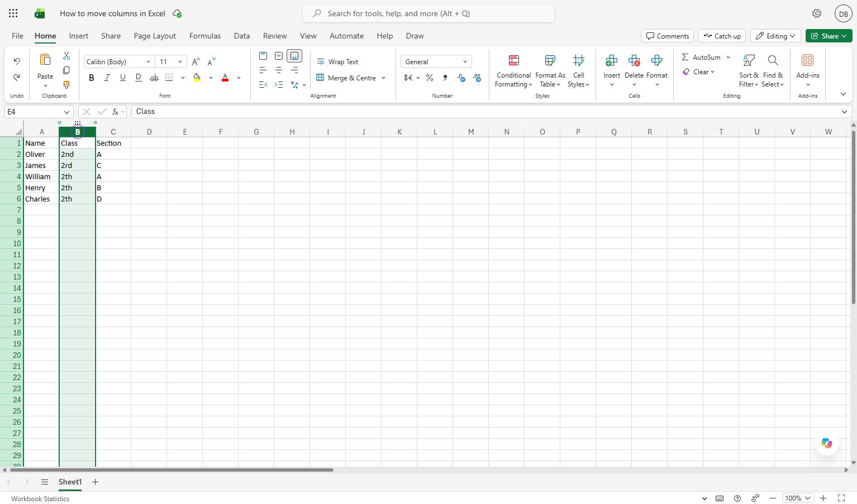
Task: Switch to the Formulas tab
Action: [205, 36]
